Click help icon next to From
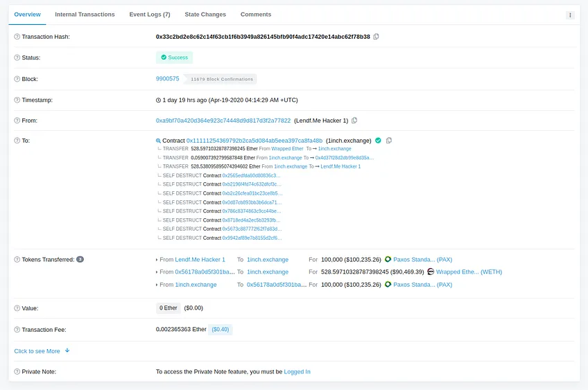 17,121
